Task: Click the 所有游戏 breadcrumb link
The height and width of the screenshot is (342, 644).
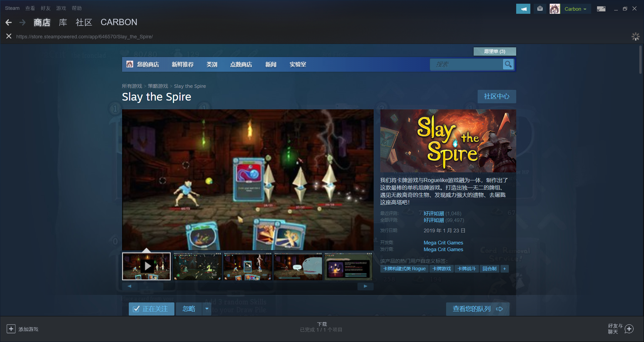Action: pyautogui.click(x=132, y=86)
